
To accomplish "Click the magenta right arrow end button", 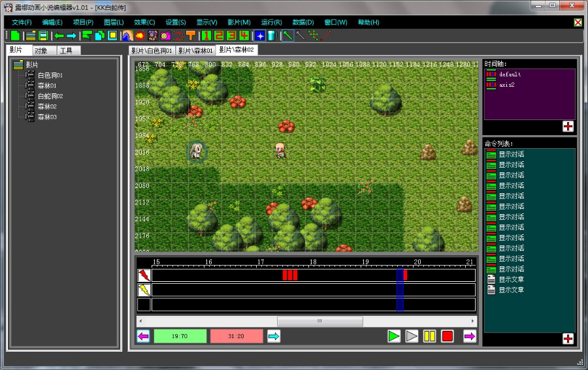I will coord(470,336).
